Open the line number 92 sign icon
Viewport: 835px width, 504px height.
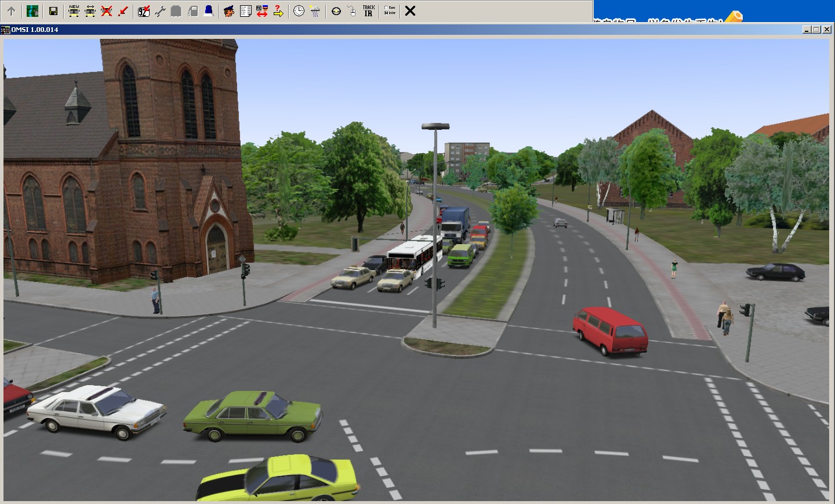pos(144,11)
